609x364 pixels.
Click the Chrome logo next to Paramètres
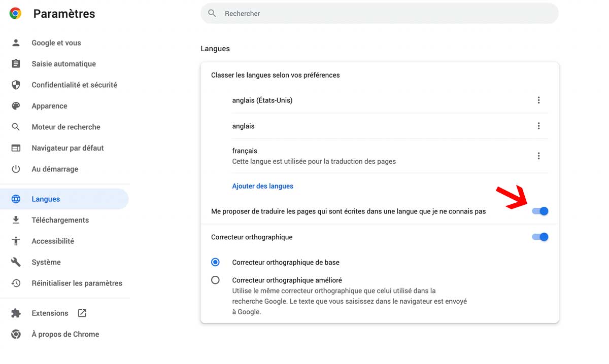(x=15, y=12)
